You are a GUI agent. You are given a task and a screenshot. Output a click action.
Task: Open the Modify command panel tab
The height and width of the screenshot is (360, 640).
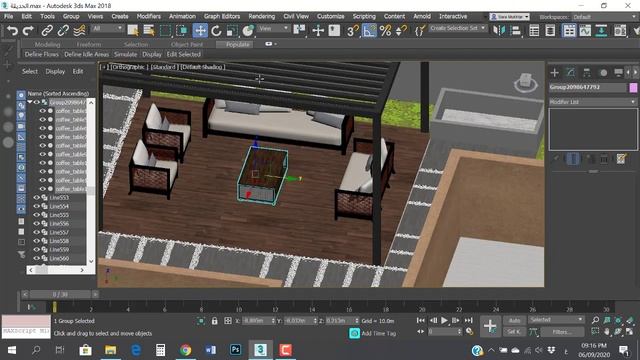pos(571,73)
